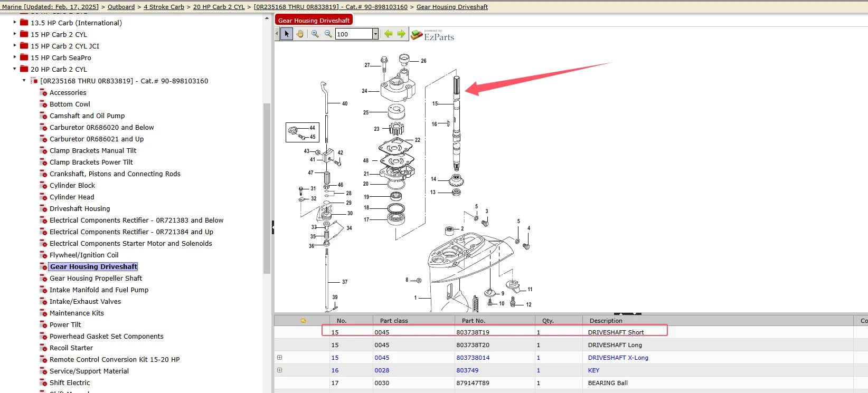Expand the 13.5 HP Carb (International) node
The image size is (868, 393).
pos(15,22)
